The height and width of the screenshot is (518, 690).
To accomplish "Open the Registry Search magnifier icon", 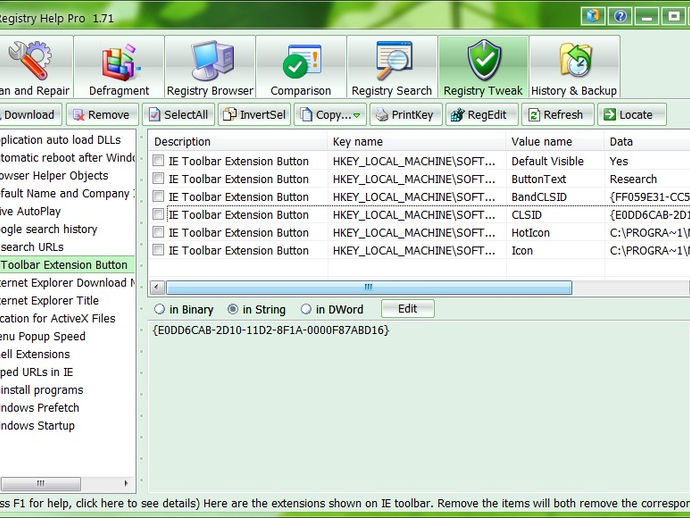I will click(x=393, y=60).
